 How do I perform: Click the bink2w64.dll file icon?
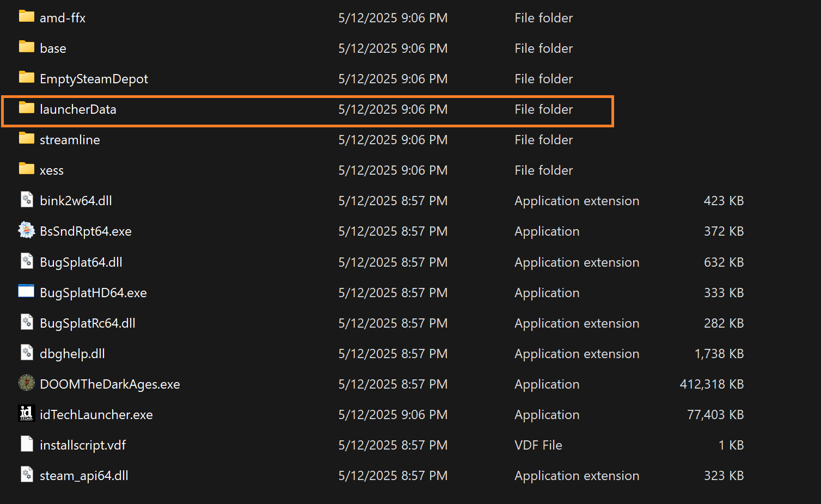click(x=26, y=200)
